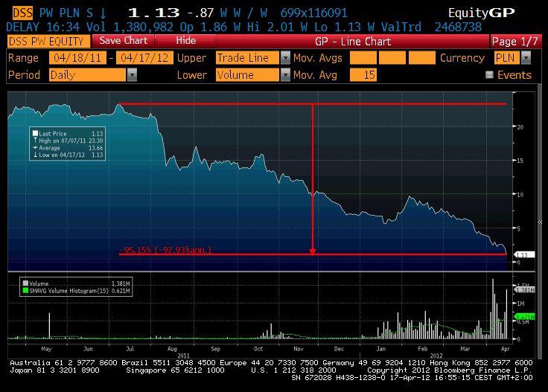The height and width of the screenshot is (392, 548).
Task: Click the green SMAVG Volume Histogram legend square
Action: coord(25,290)
